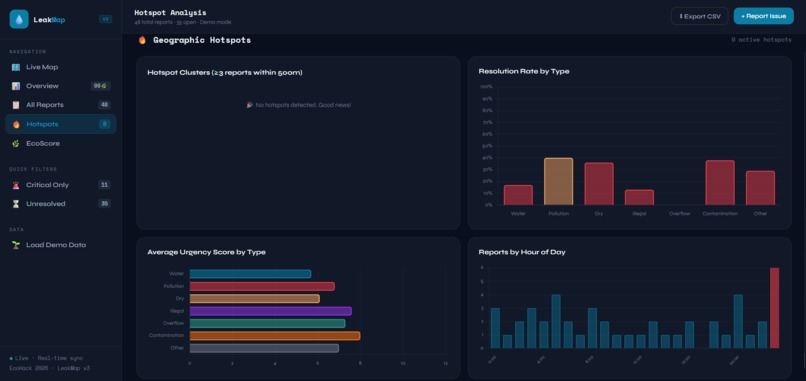The height and width of the screenshot is (381, 806).
Task: Click the v3 version badge beside LeakMap
Action: click(x=105, y=20)
